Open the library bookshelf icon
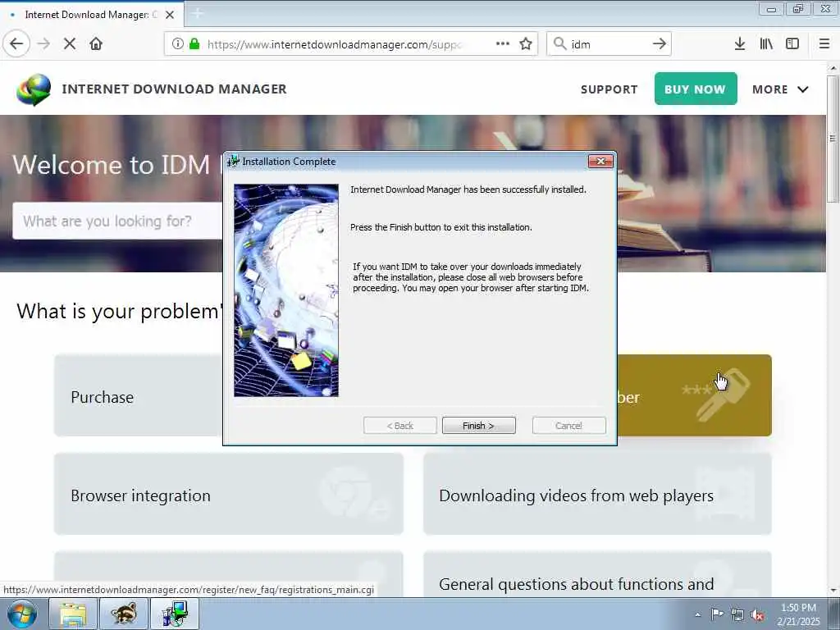840x630 pixels. point(766,44)
